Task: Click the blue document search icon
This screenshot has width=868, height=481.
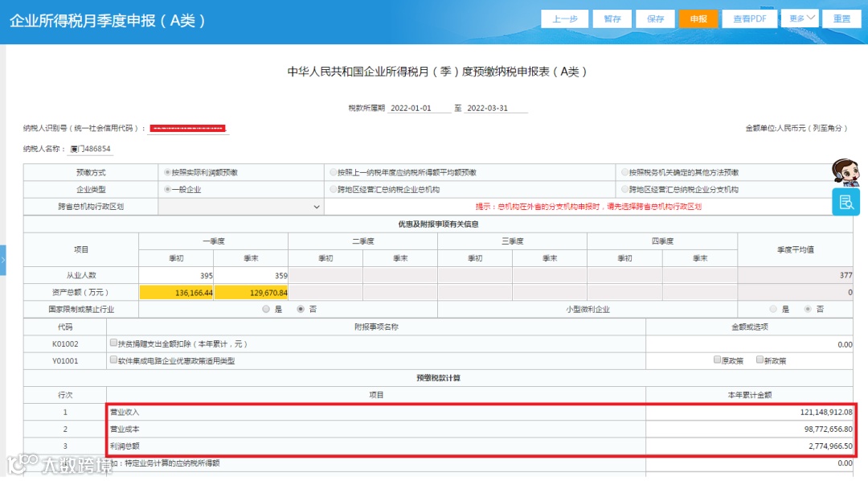Action: [x=845, y=202]
